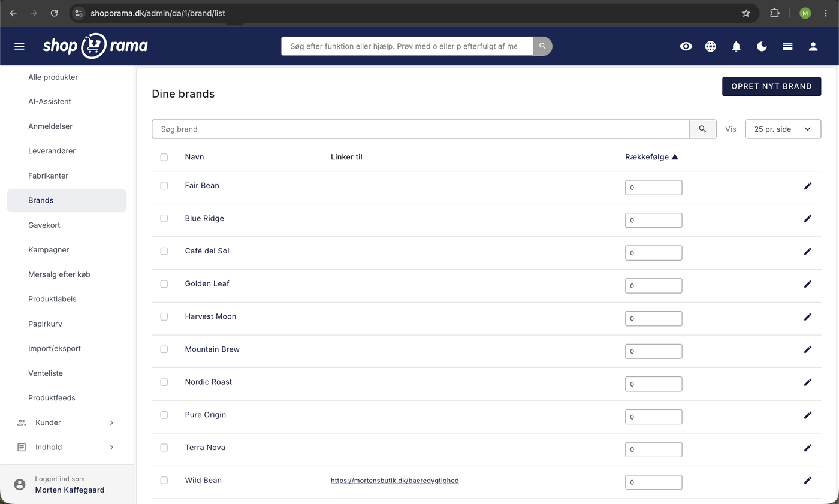Open Gavekort in sidebar

44,225
